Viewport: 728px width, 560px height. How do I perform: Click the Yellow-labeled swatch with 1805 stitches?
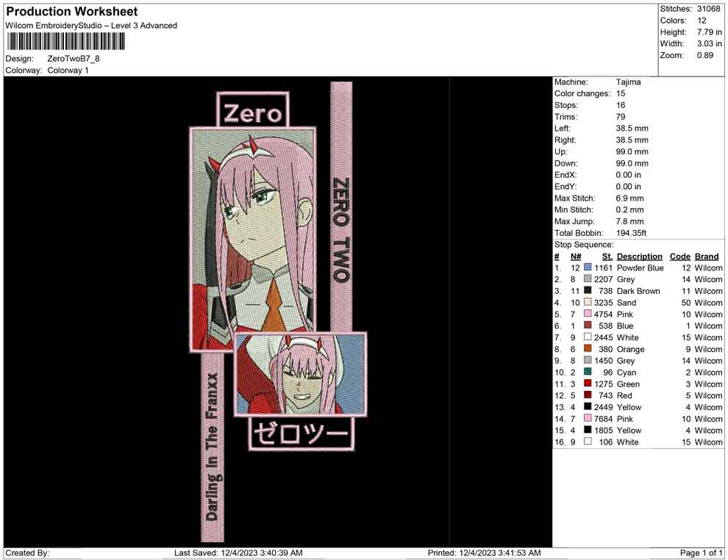[x=588, y=430]
